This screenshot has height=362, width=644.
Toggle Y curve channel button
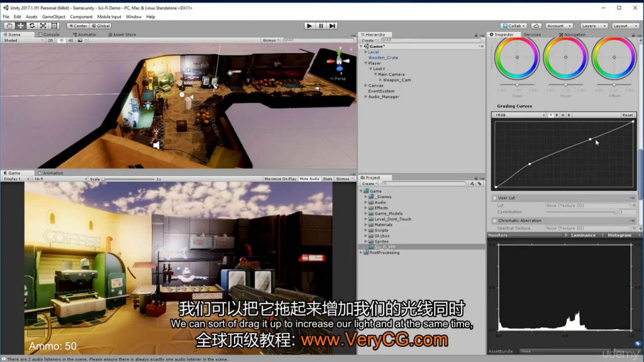pyautogui.click(x=551, y=115)
